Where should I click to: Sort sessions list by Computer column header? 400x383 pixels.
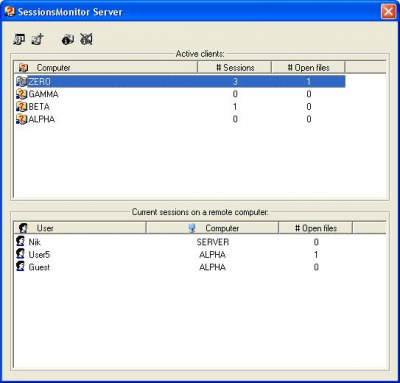coord(212,228)
